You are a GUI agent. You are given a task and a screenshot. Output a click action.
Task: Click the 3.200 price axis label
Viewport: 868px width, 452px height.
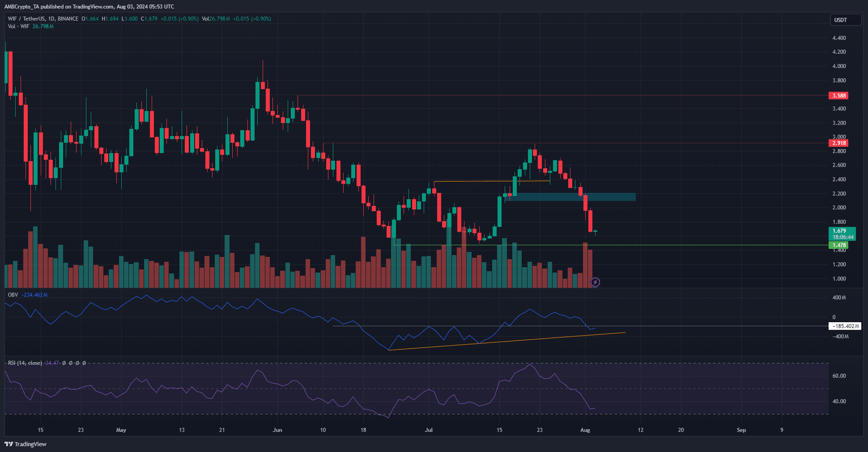tap(839, 123)
